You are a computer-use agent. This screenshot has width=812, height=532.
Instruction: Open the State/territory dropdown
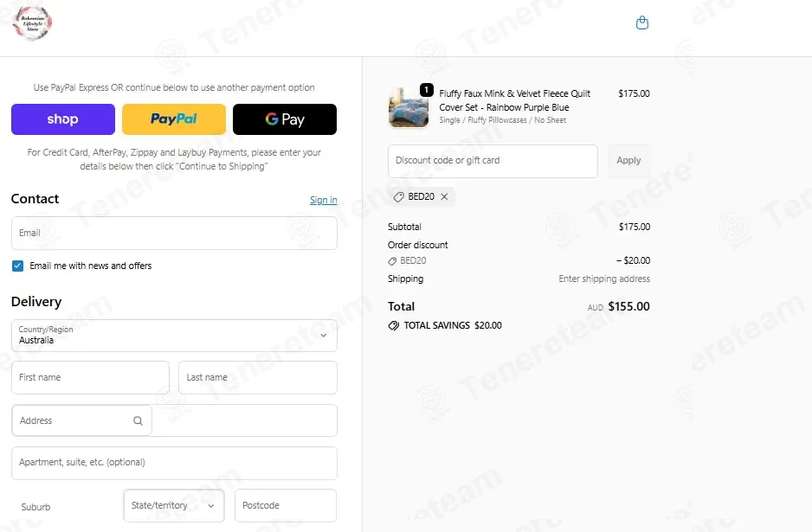click(x=174, y=505)
